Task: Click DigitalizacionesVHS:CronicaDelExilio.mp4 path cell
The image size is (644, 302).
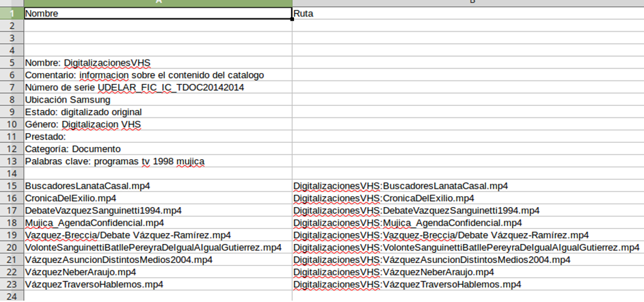Action: [468, 198]
